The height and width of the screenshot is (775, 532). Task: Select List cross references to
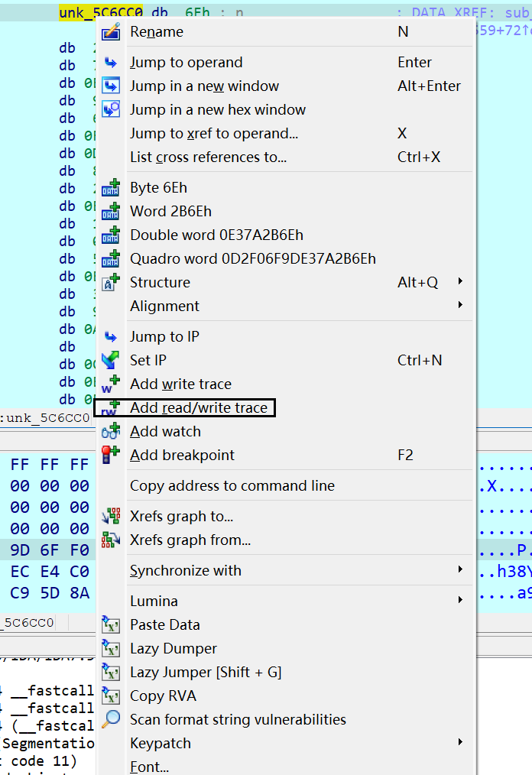click(x=208, y=157)
